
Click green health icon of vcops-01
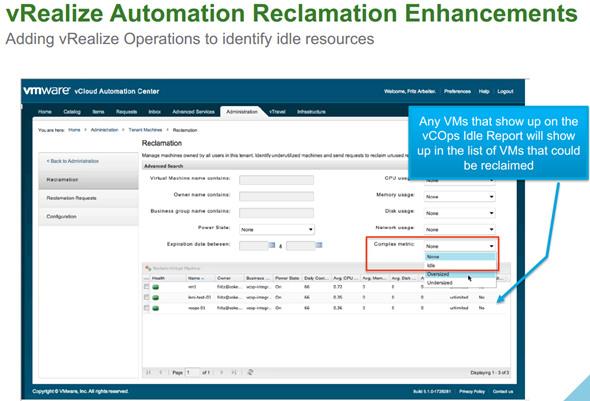[x=155, y=308]
